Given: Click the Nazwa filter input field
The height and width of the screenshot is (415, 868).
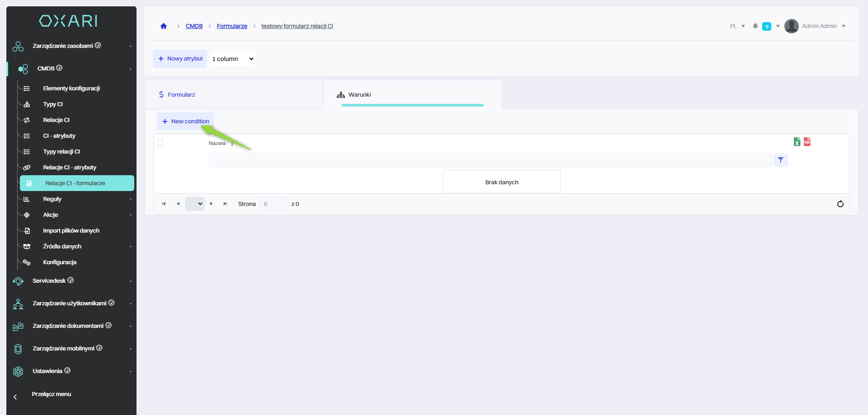Looking at the screenshot, I should (x=490, y=160).
